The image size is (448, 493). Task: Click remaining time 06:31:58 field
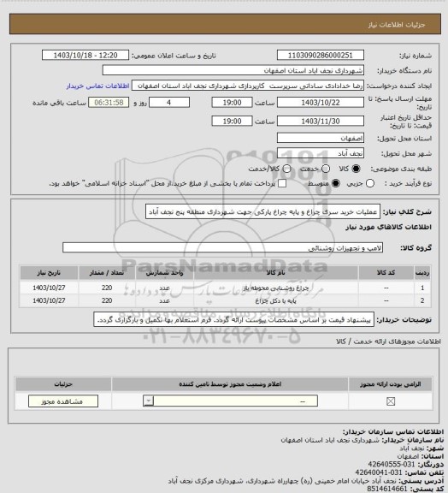coord(109,103)
